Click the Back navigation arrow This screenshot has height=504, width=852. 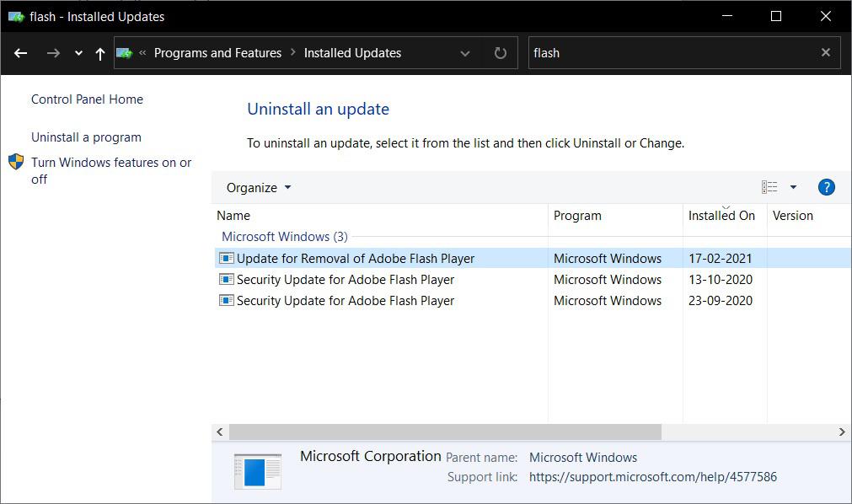pyautogui.click(x=21, y=53)
